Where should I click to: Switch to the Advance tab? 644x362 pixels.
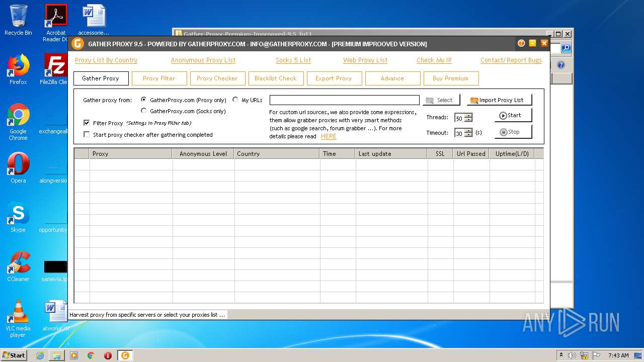(x=392, y=78)
